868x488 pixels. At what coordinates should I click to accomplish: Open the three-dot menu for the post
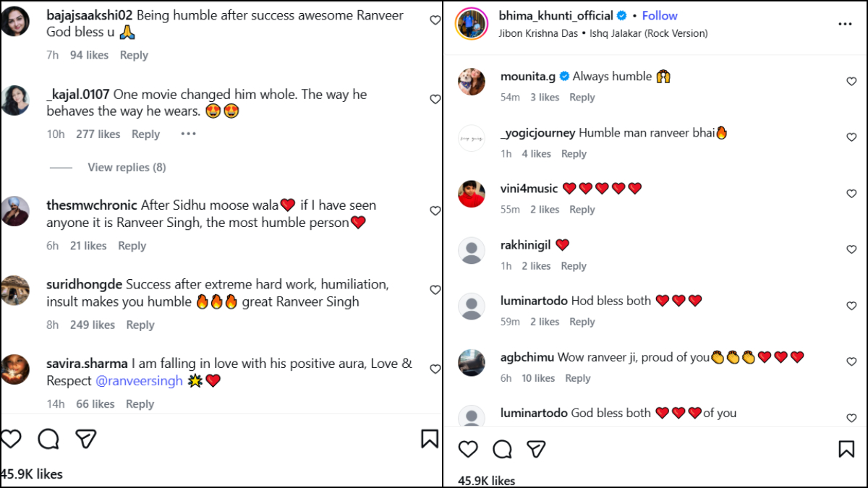click(845, 24)
